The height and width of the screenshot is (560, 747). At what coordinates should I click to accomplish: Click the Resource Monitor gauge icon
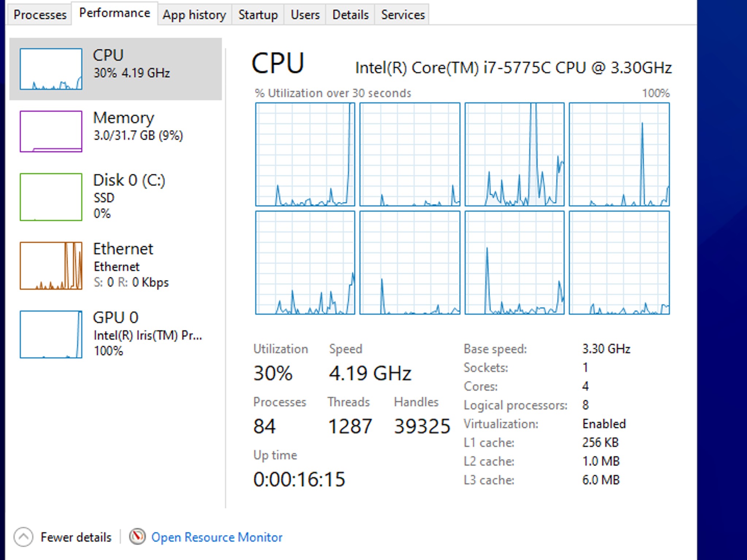(137, 537)
